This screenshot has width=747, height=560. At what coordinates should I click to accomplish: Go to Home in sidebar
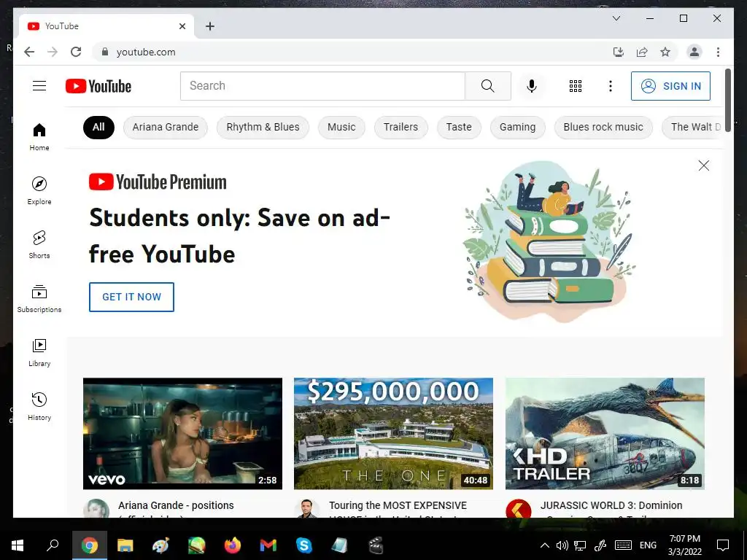(x=39, y=137)
